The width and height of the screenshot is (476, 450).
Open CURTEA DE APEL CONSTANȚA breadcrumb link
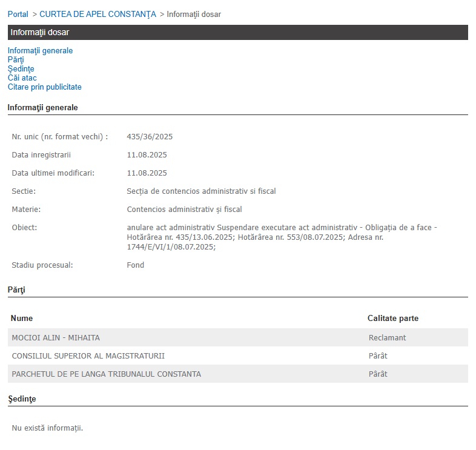tap(98, 15)
